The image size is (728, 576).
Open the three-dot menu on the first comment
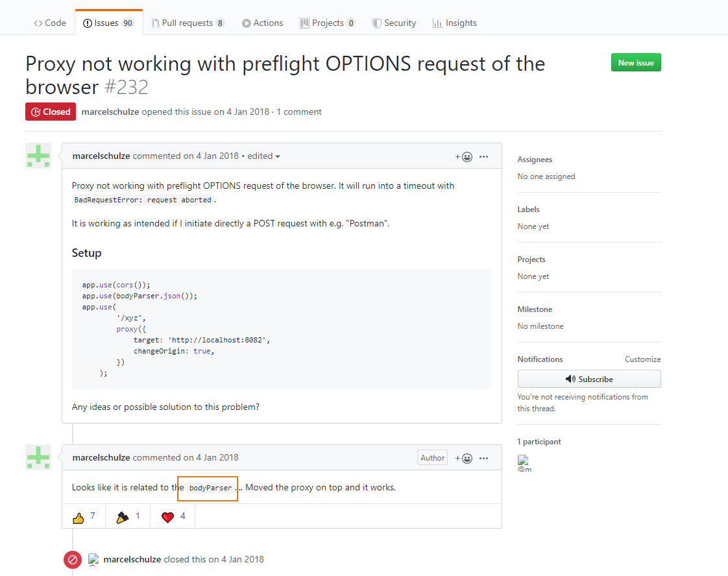pyautogui.click(x=483, y=156)
